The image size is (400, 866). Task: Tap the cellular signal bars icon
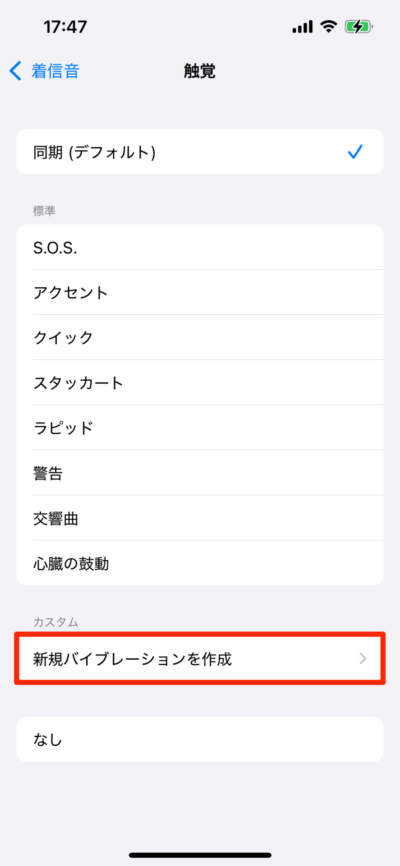coord(303,27)
